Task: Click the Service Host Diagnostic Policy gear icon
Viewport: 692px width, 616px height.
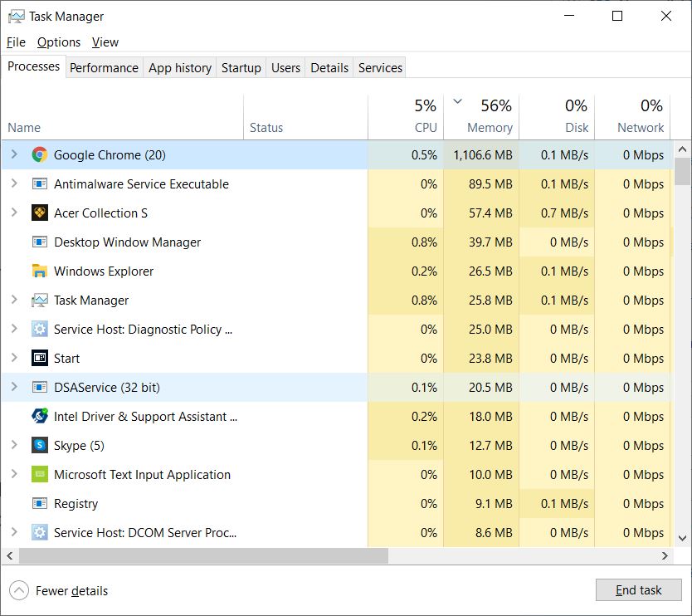Action: pos(40,329)
